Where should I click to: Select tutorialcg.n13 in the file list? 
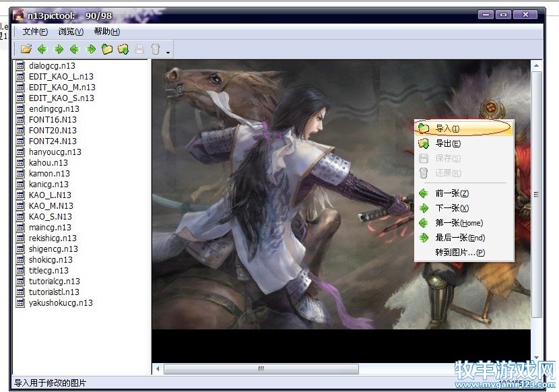[55, 281]
